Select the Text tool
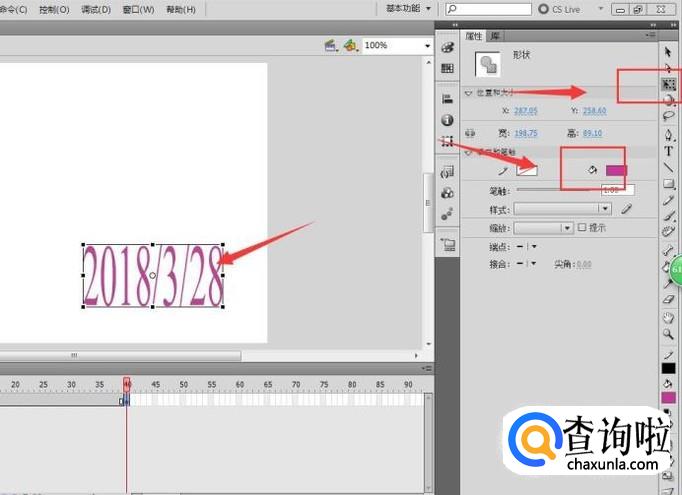This screenshot has height=495, width=682. (669, 151)
